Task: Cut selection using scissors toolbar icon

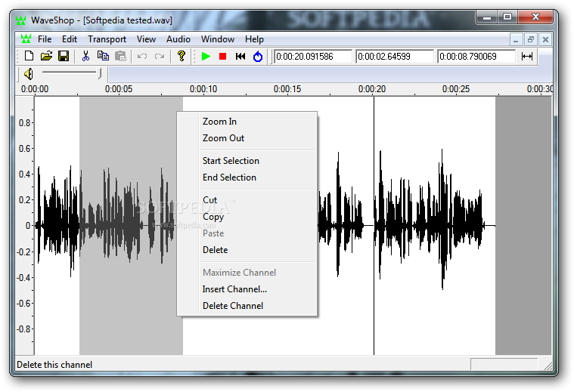Action: pos(85,56)
